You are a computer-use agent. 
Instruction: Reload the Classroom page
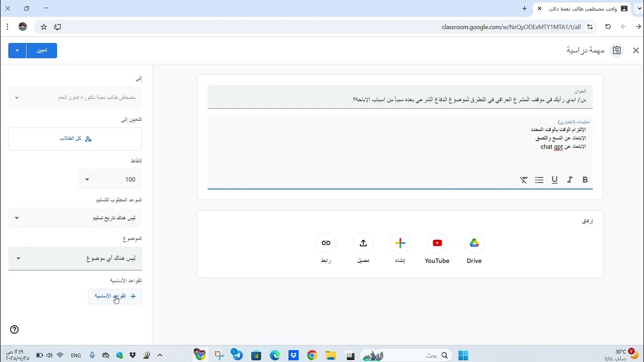[x=608, y=27]
